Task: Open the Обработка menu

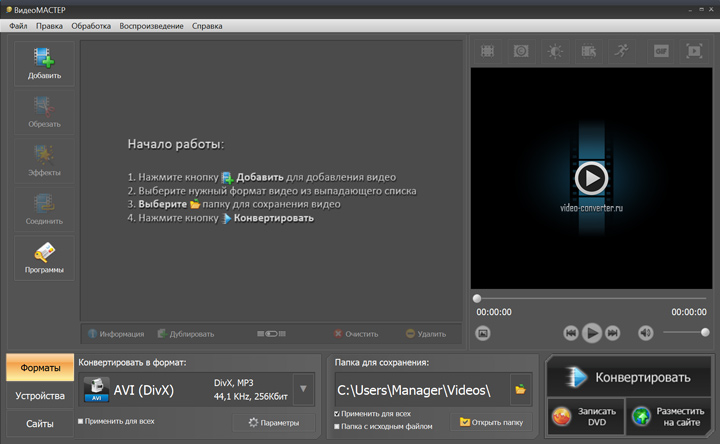Action: tap(91, 26)
